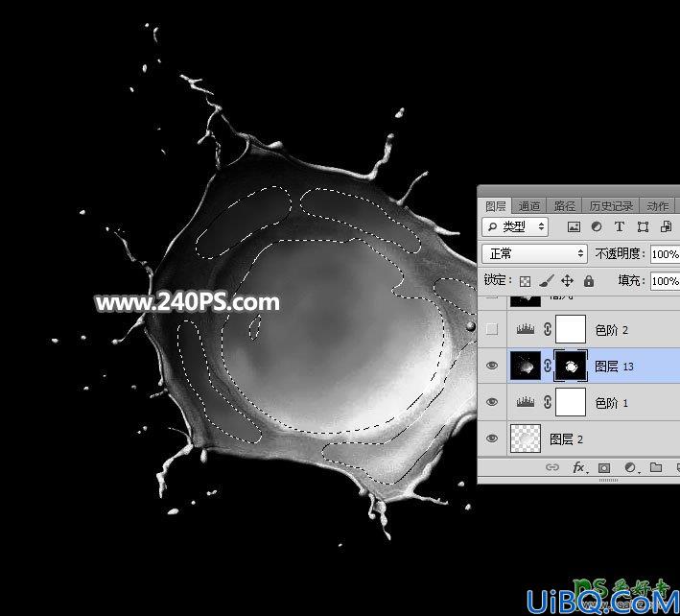Click the panel resize grip at bottom

point(608,480)
